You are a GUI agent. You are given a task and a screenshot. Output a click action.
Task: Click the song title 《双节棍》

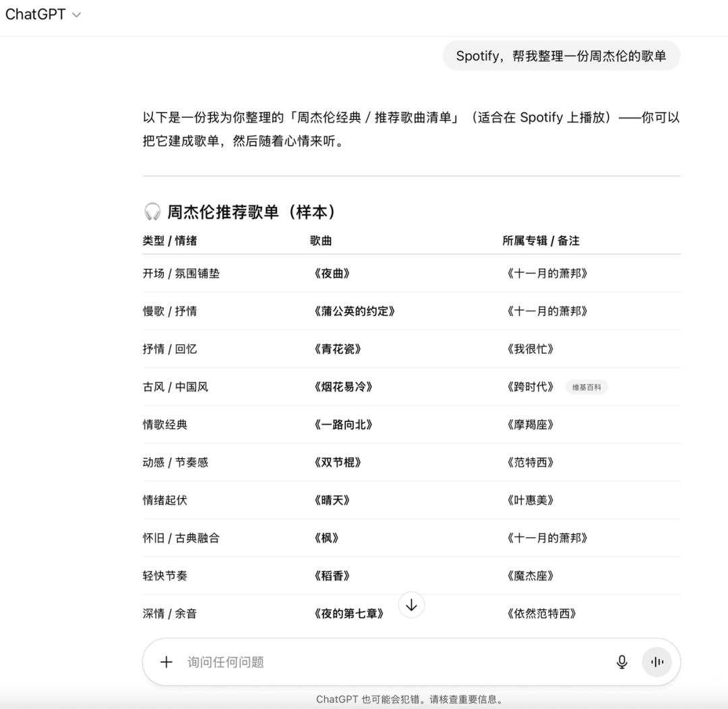pos(338,462)
